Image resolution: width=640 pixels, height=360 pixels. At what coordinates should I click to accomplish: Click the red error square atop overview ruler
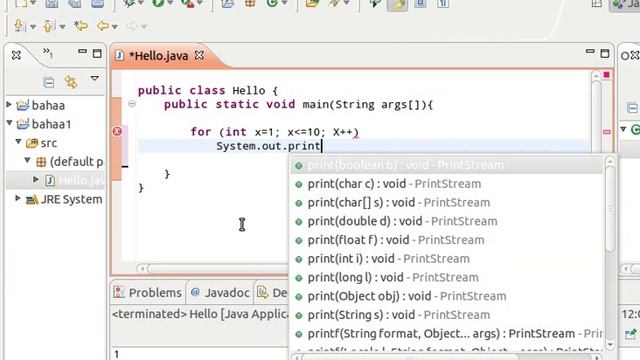point(607,75)
